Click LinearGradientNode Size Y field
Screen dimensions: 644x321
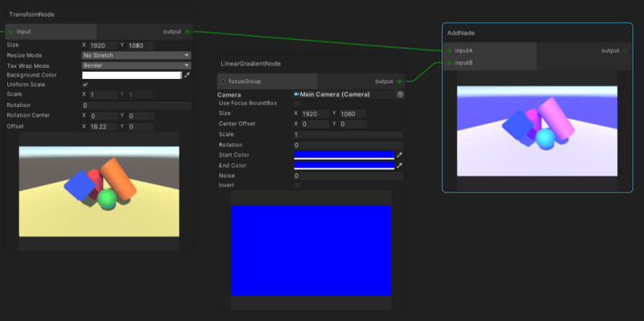click(353, 113)
